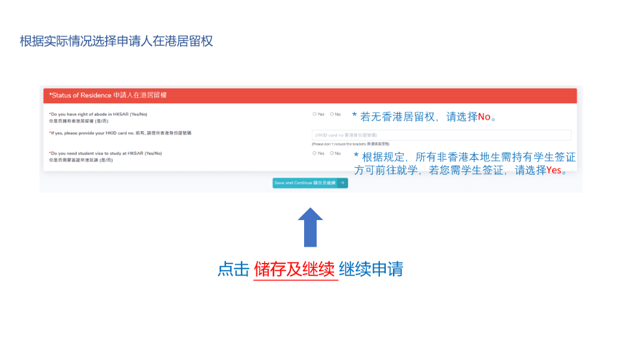The height and width of the screenshot is (362, 644).
Task: Click the Status of Residence section header
Action: tap(310, 95)
